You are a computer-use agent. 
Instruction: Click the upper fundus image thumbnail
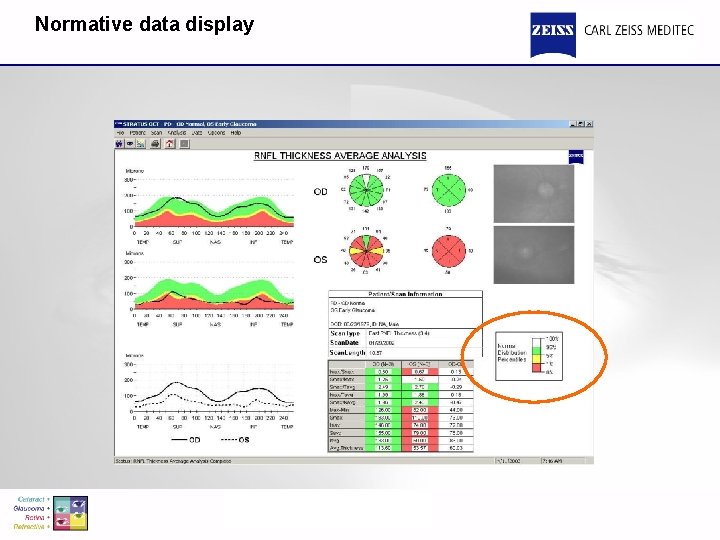click(x=534, y=193)
